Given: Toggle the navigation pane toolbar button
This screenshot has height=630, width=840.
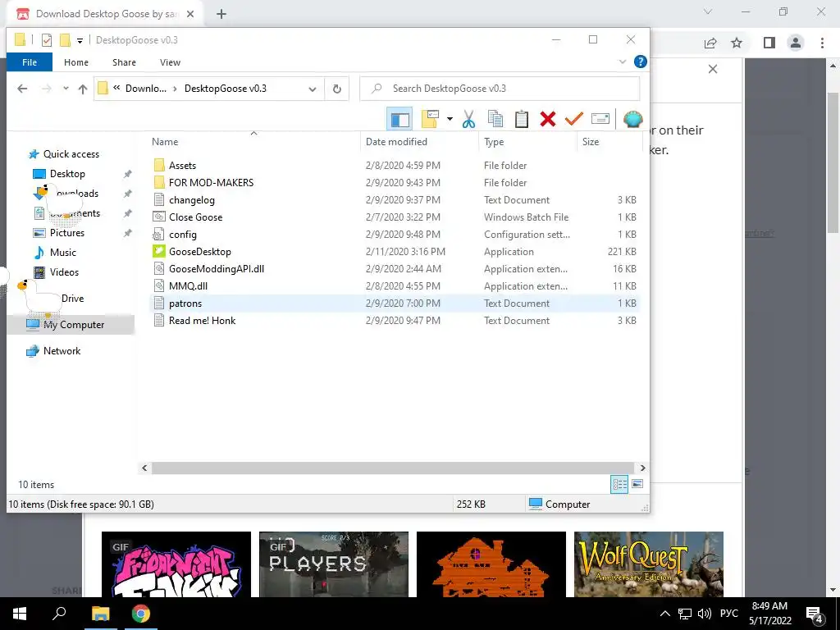Looking at the screenshot, I should click(399, 119).
